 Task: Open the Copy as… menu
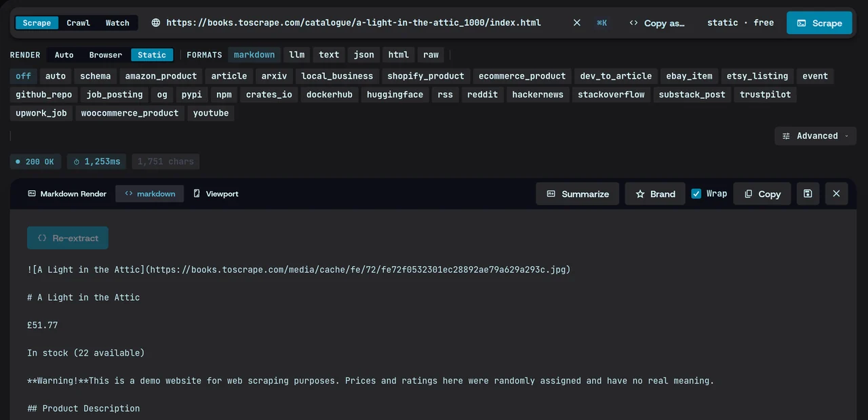point(657,22)
